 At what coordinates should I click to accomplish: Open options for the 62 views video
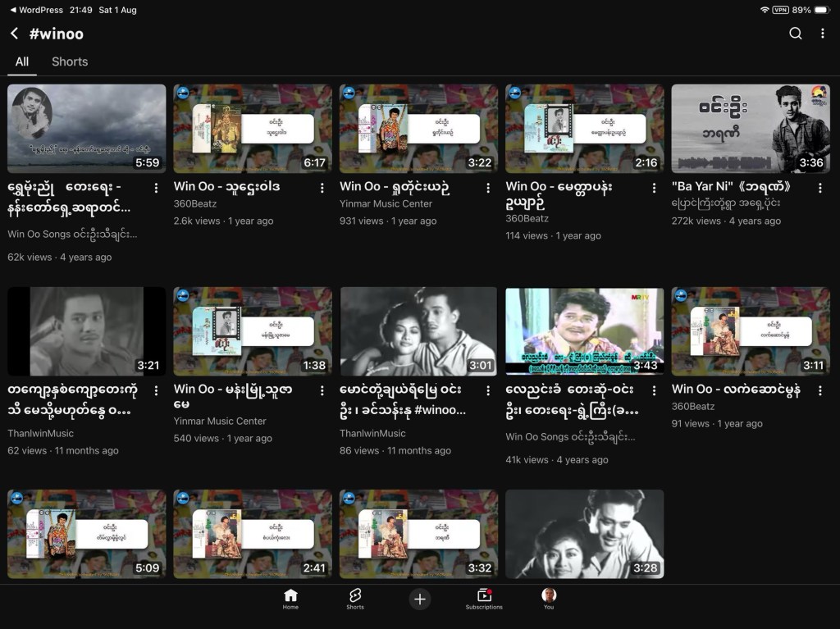(x=156, y=390)
